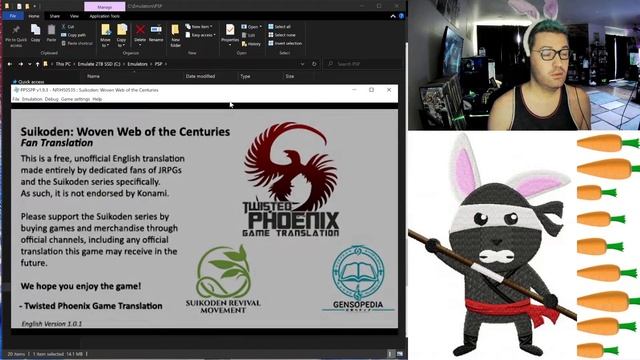Sort by Name column header

(x=93, y=76)
